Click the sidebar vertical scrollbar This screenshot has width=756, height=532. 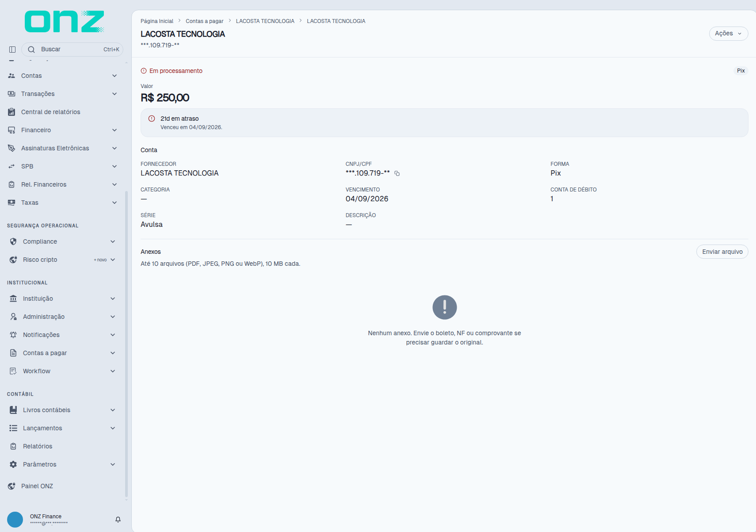[126, 345]
